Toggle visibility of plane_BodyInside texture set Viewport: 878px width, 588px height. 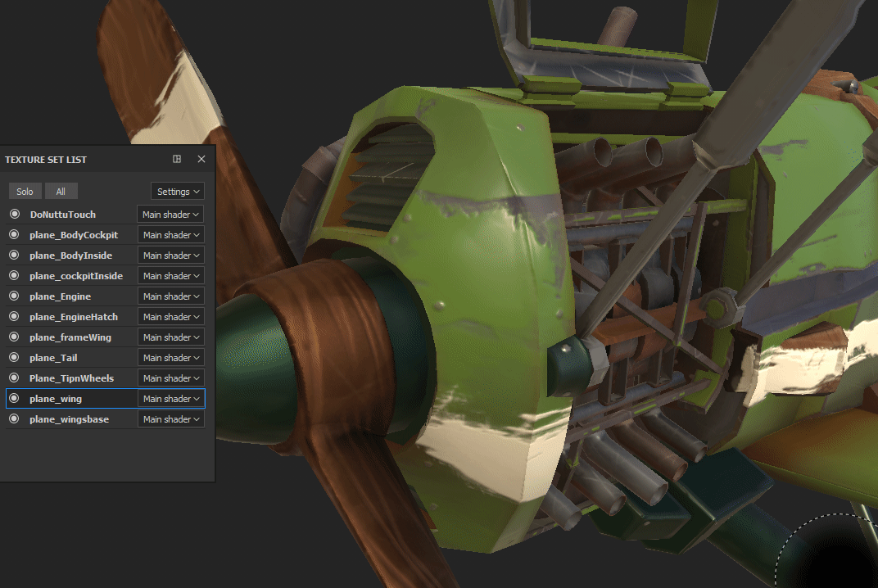tap(15, 255)
